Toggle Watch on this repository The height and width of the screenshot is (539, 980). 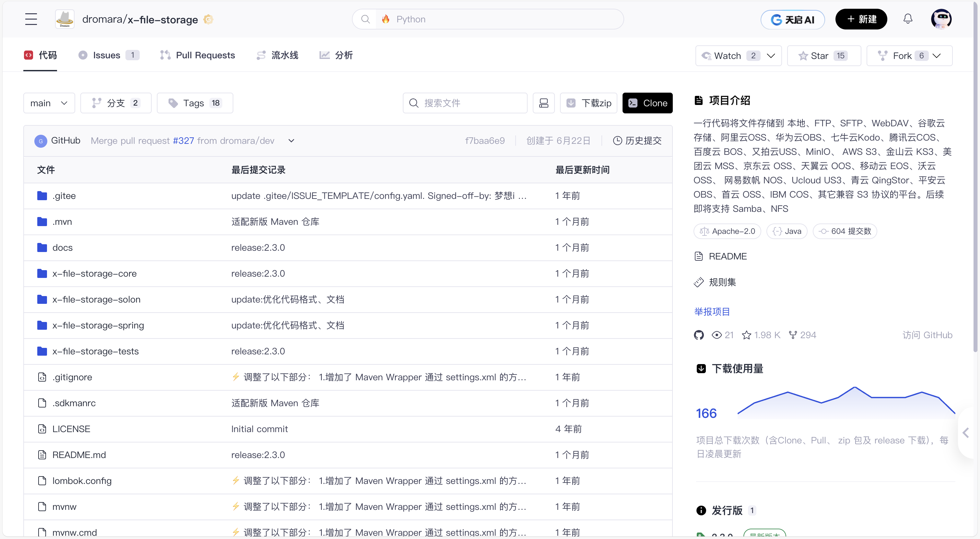point(728,56)
